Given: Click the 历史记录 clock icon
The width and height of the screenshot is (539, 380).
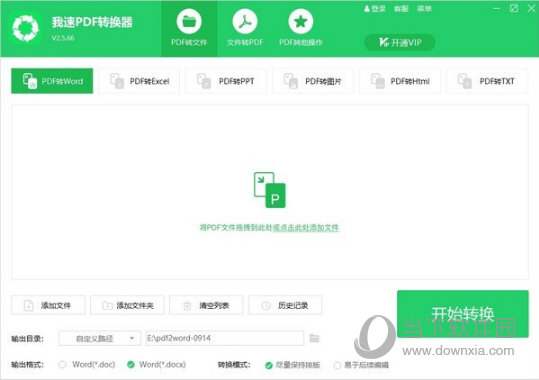Looking at the screenshot, I should [x=266, y=305].
